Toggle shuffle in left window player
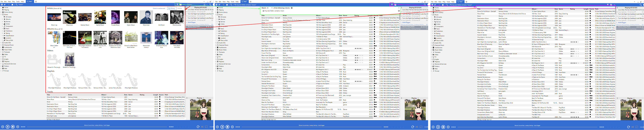 (202, 127)
